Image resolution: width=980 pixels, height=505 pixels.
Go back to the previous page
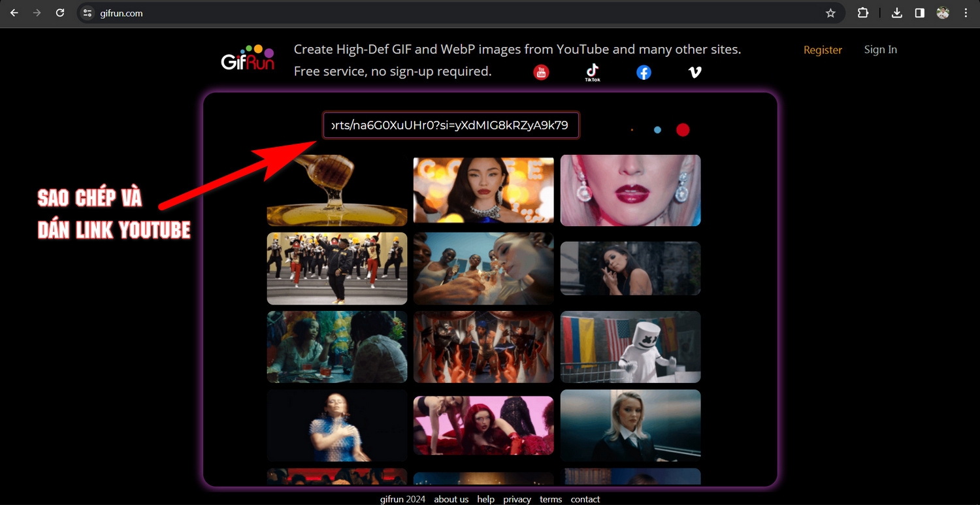pos(14,13)
